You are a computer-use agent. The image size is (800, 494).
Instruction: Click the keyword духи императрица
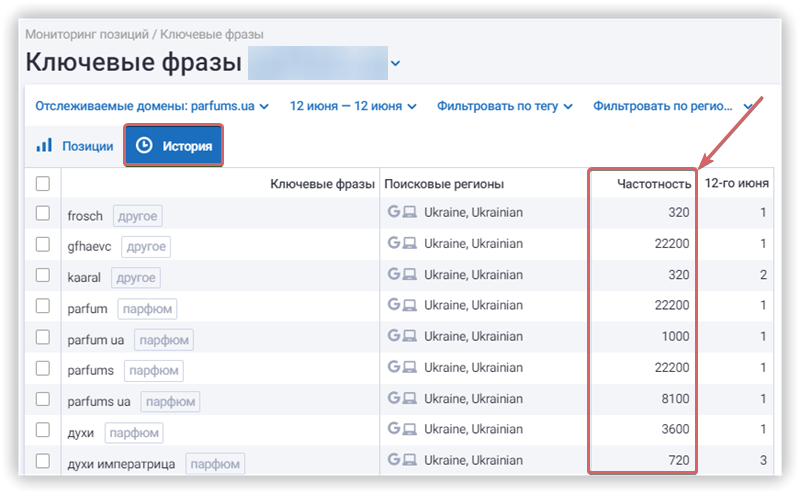pyautogui.click(x=121, y=464)
